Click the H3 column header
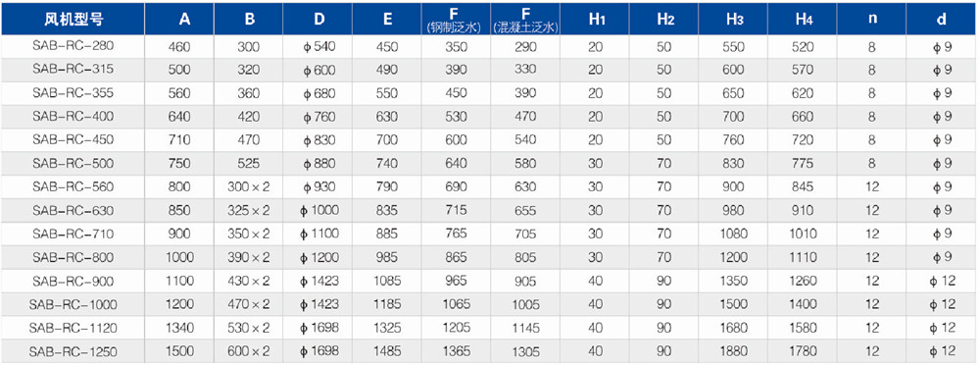 click(x=734, y=20)
